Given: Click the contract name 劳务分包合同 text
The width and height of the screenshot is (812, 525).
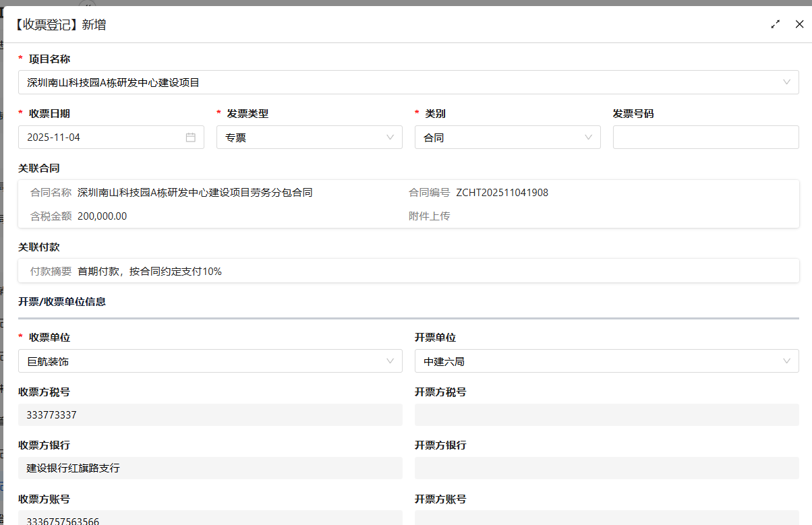Looking at the screenshot, I should click(x=195, y=193).
